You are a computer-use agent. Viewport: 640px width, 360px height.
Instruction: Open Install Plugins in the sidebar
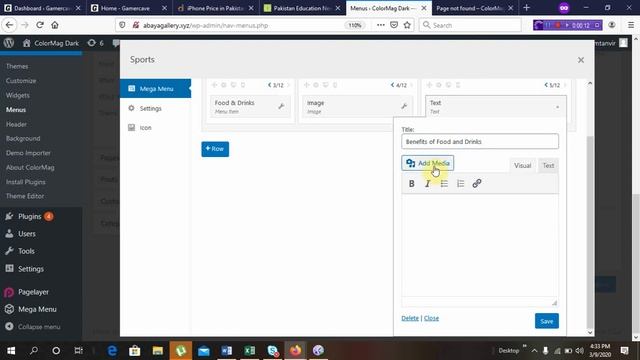[26, 182]
